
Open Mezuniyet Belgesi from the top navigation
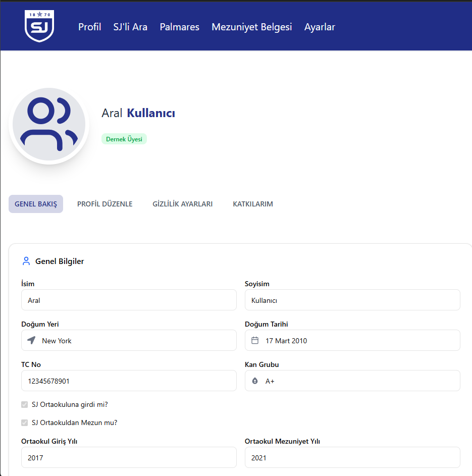(251, 27)
